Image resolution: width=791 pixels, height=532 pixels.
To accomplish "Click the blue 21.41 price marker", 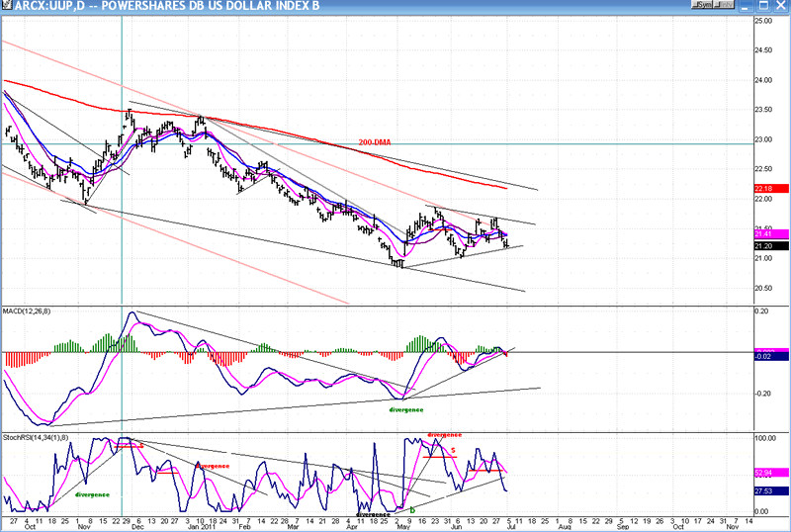I will [x=767, y=234].
